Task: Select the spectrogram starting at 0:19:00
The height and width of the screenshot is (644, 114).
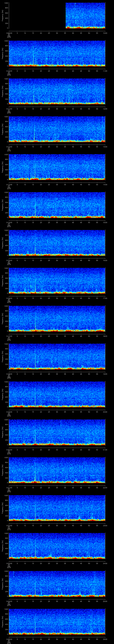Action: tap(57, 394)
